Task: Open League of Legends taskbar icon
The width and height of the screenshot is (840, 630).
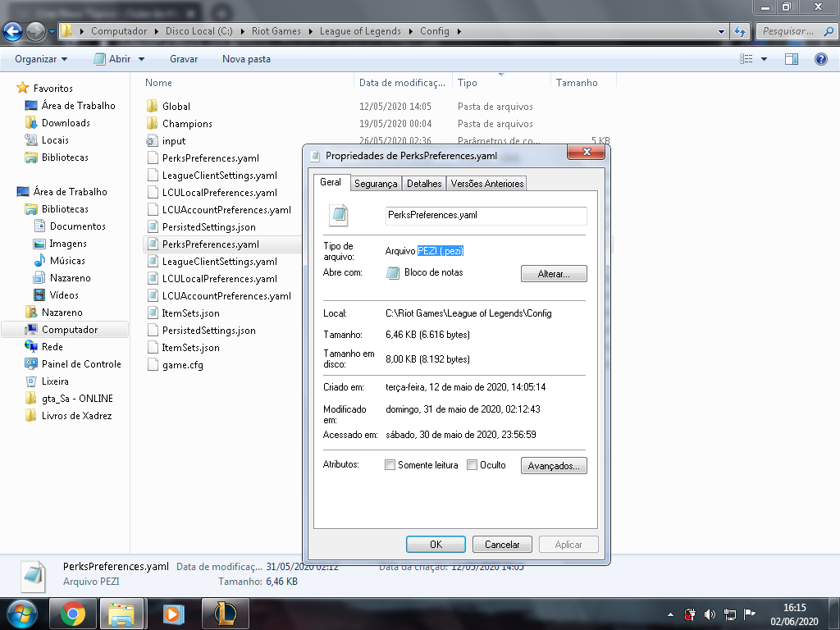Action: point(226,614)
